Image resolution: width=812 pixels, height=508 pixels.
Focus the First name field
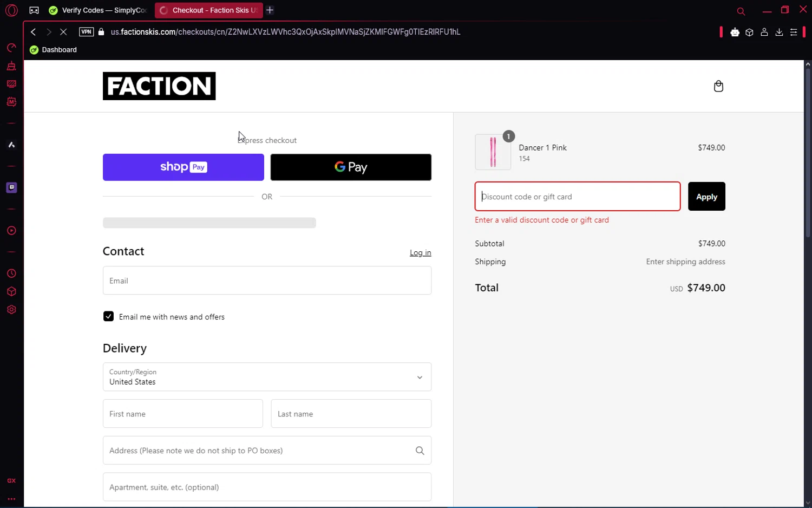(183, 414)
